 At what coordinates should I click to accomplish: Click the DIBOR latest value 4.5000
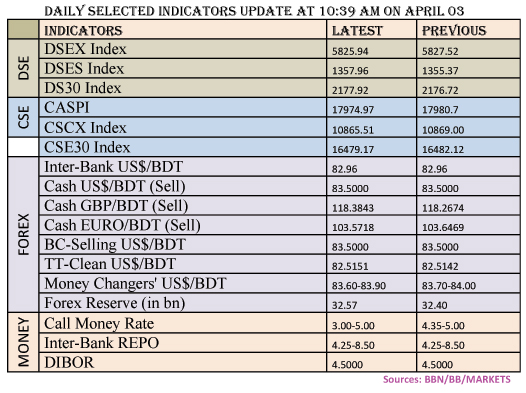(x=347, y=364)
